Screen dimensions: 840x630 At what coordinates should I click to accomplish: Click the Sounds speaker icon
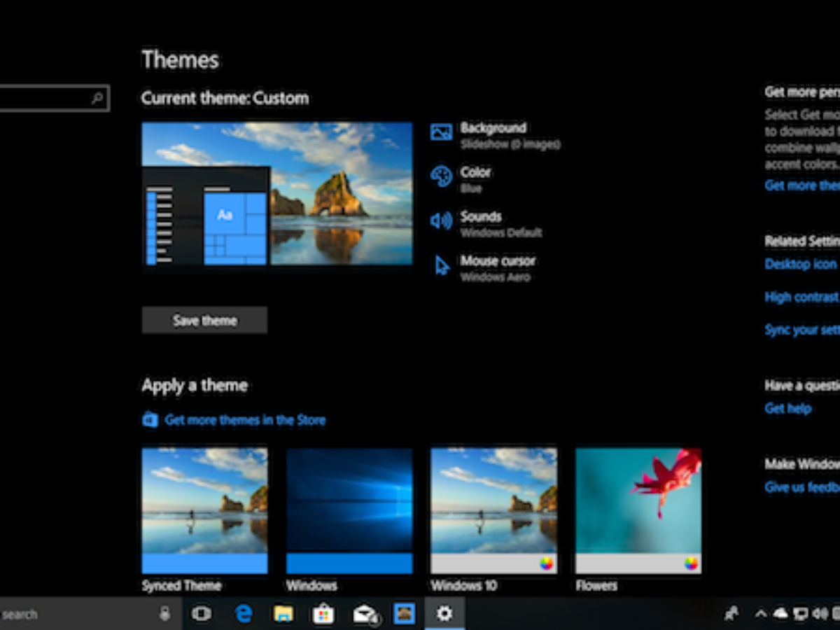(x=441, y=221)
